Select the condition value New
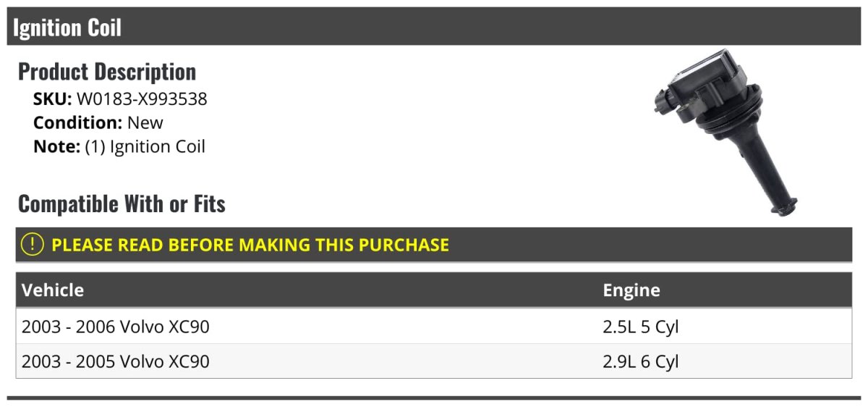The width and height of the screenshot is (868, 407). [x=145, y=122]
